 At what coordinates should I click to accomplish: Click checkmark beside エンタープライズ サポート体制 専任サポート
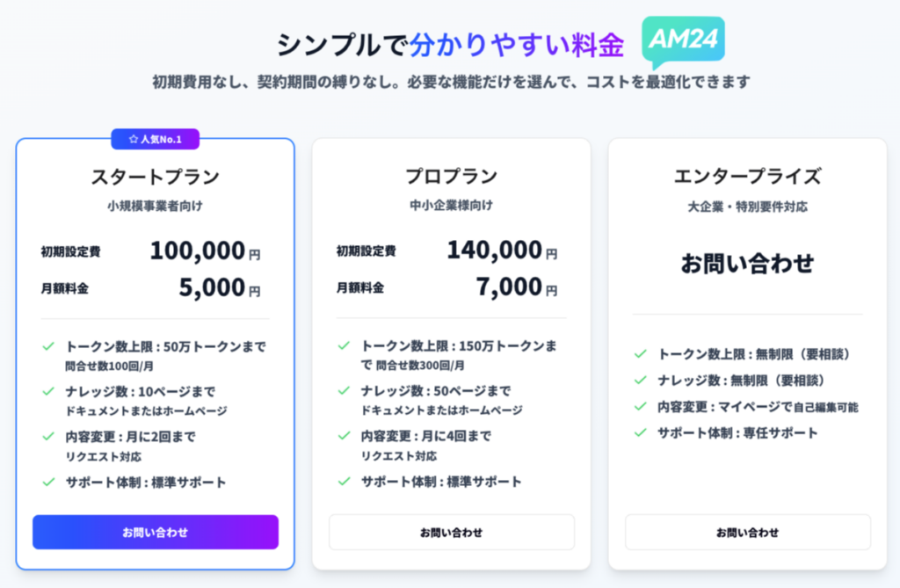pyautogui.click(x=641, y=432)
